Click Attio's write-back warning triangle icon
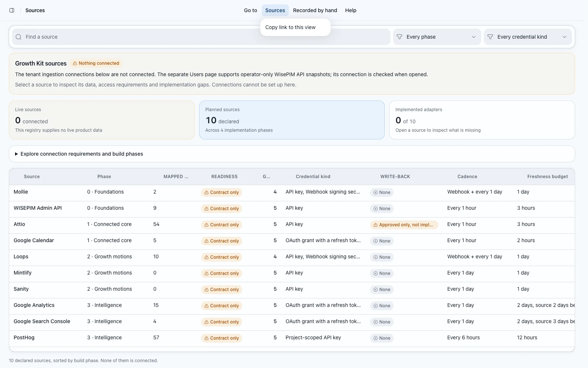The image size is (588, 368). coord(376,225)
